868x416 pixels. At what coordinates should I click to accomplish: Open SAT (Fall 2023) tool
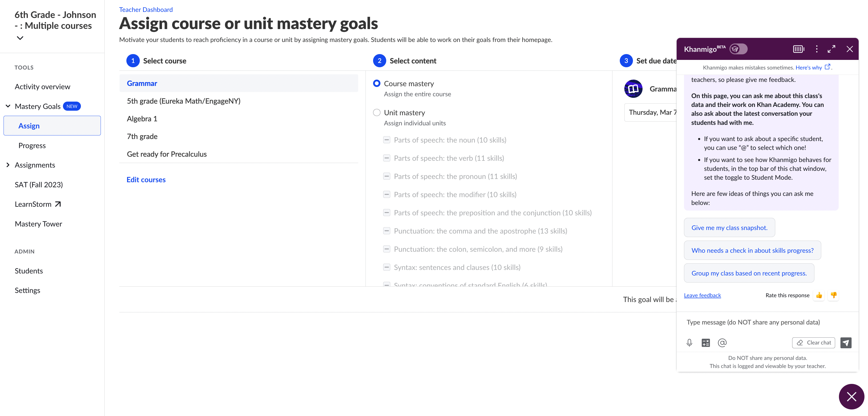39,184
